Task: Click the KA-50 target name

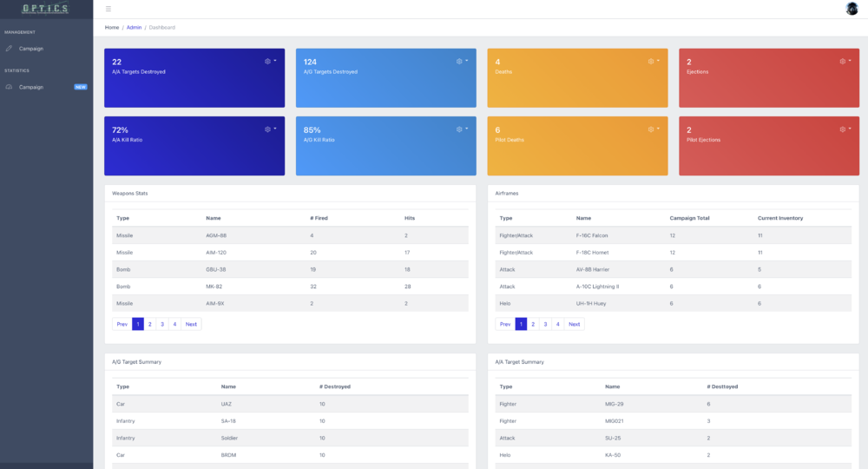Action: (x=613, y=455)
